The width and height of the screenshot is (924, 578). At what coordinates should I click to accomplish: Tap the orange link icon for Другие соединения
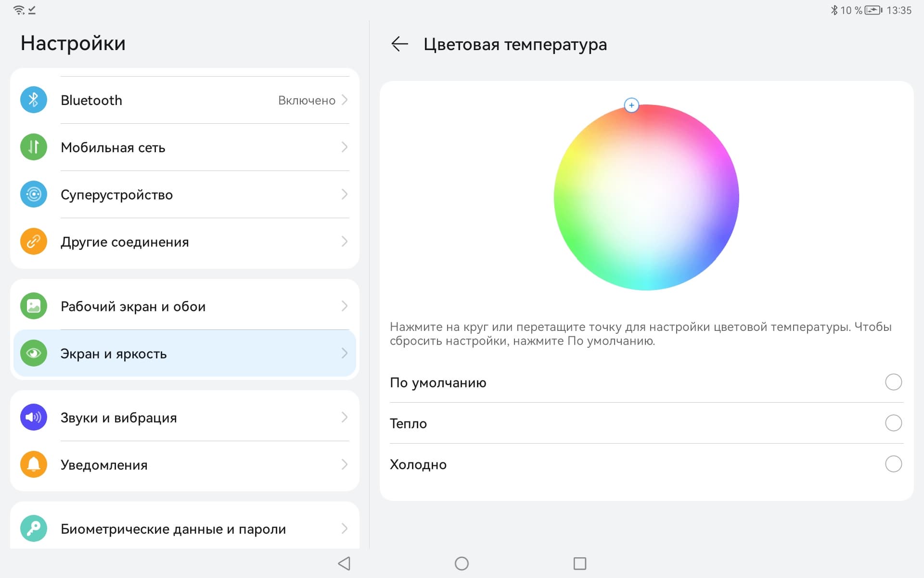[33, 242]
